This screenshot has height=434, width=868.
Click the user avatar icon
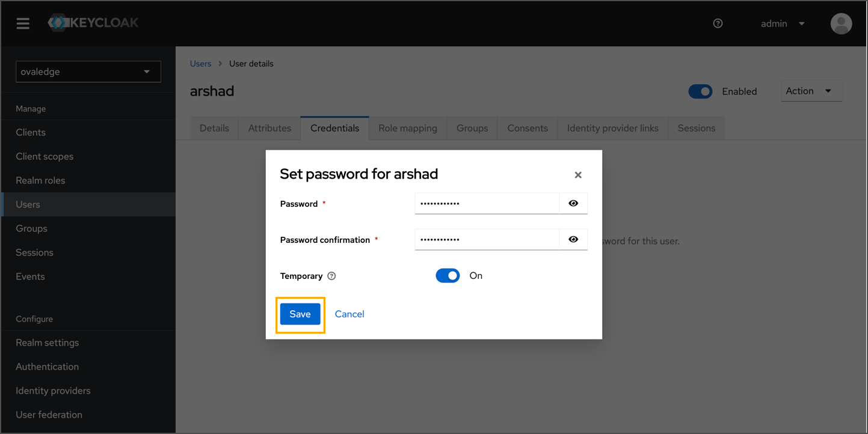pos(841,23)
